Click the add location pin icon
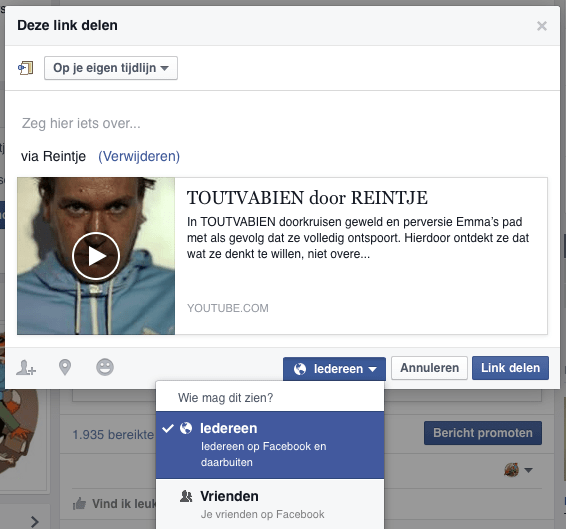 click(65, 368)
